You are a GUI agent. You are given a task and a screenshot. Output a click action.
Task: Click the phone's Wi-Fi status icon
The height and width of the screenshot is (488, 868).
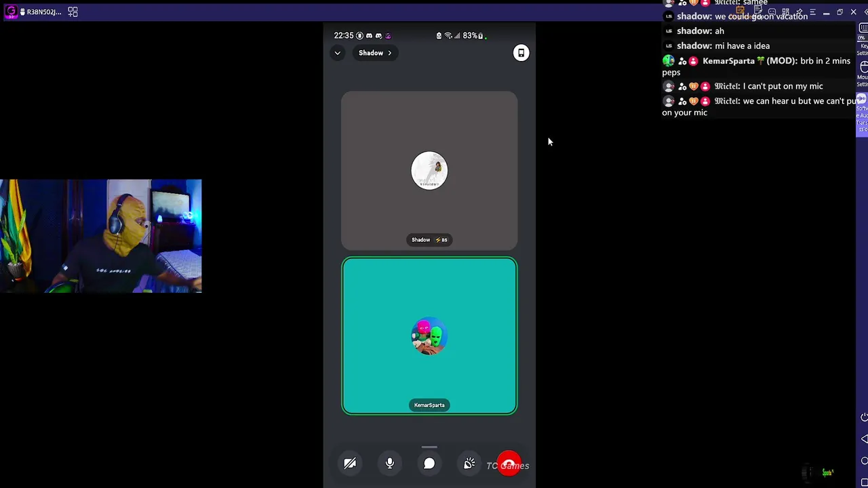click(x=448, y=35)
